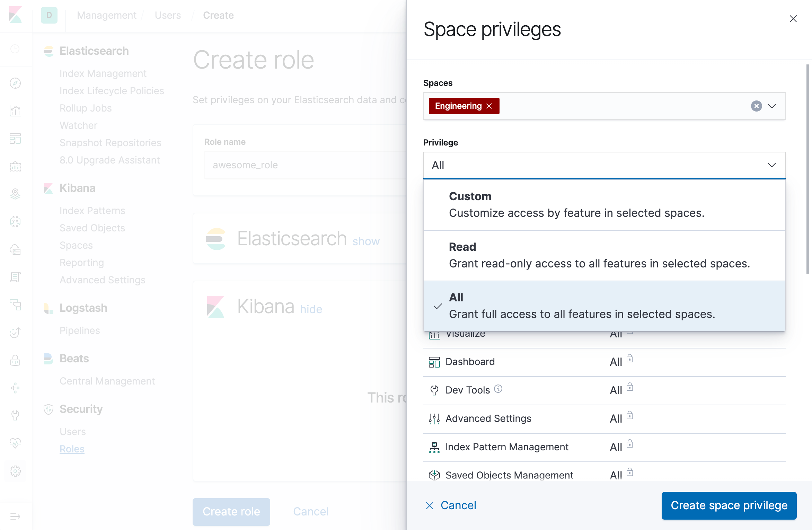Open Logs icon in left sidebar

(15, 277)
